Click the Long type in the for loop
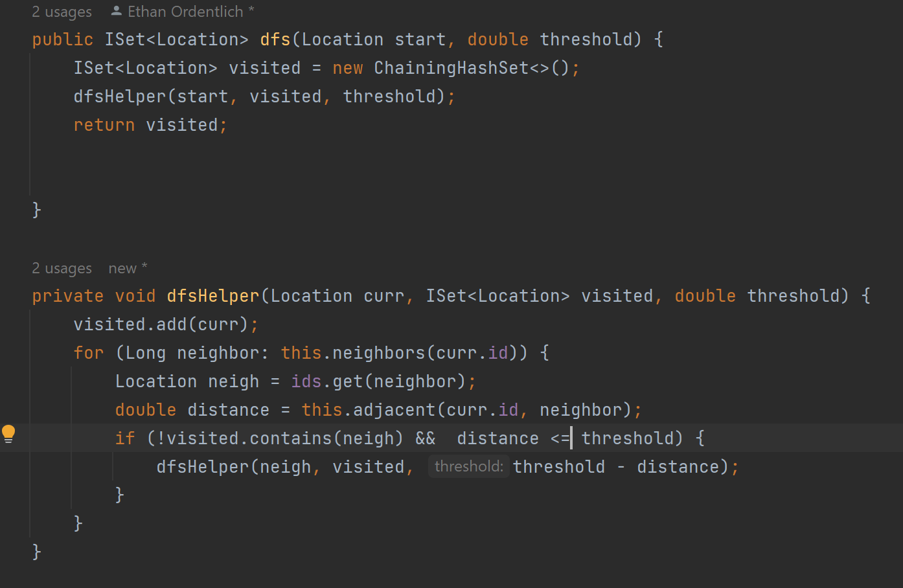The image size is (903, 588). [145, 353]
